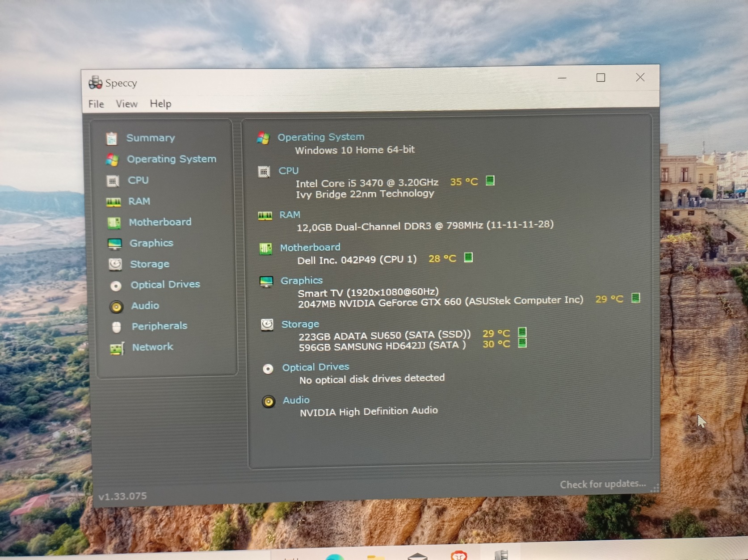Click the Storage disk icon in the summary panel
The image size is (748, 560).
267,324
